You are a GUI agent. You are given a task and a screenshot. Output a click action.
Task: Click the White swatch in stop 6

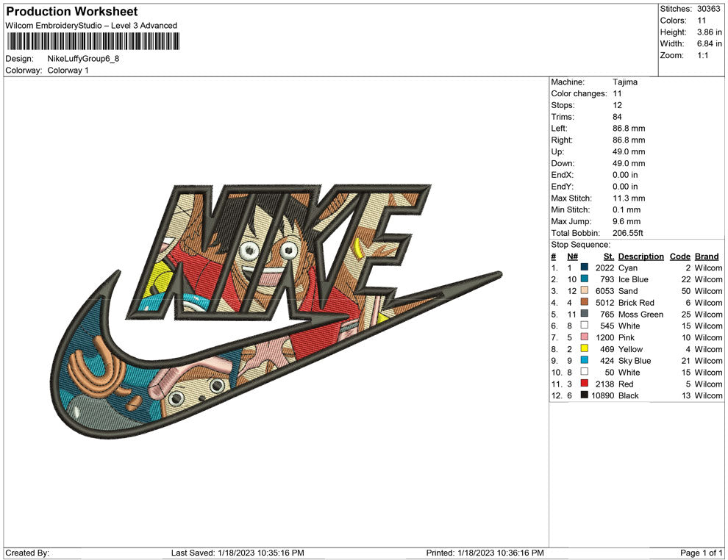coord(585,326)
